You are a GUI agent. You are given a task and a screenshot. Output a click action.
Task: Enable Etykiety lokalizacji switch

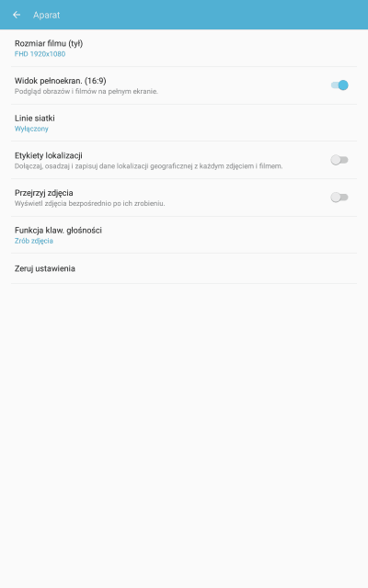point(339,160)
